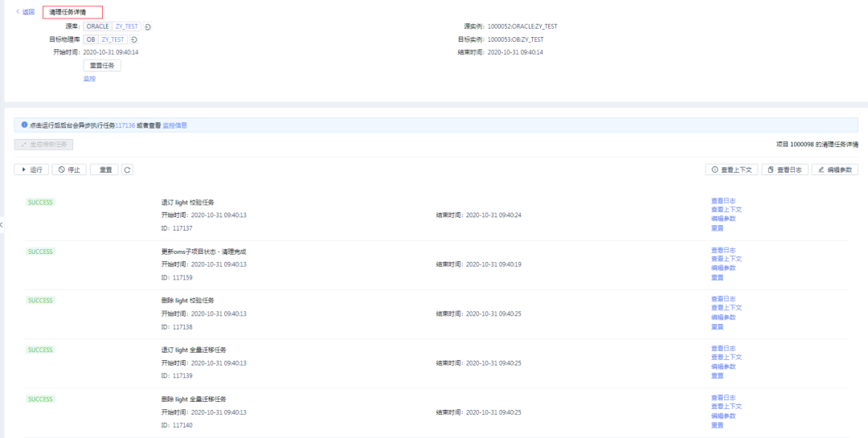Open 查看上下文 for task ID 117159
The image size is (868, 438).
(727, 259)
